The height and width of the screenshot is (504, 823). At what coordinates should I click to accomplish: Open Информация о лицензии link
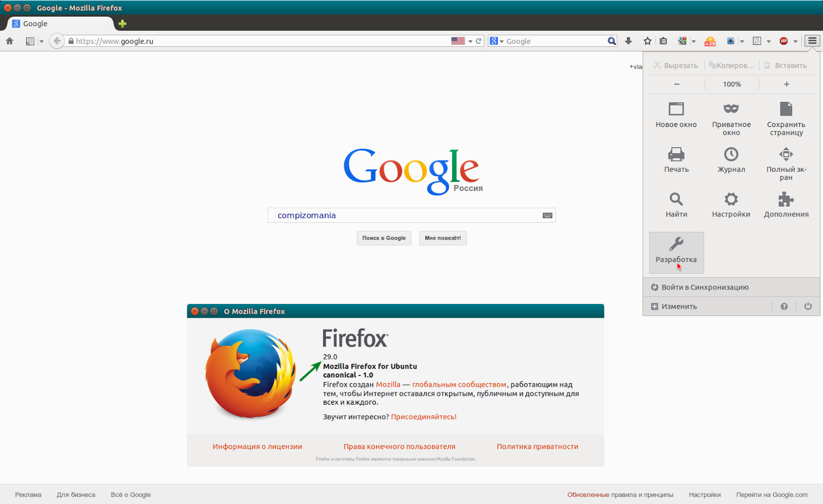257,447
